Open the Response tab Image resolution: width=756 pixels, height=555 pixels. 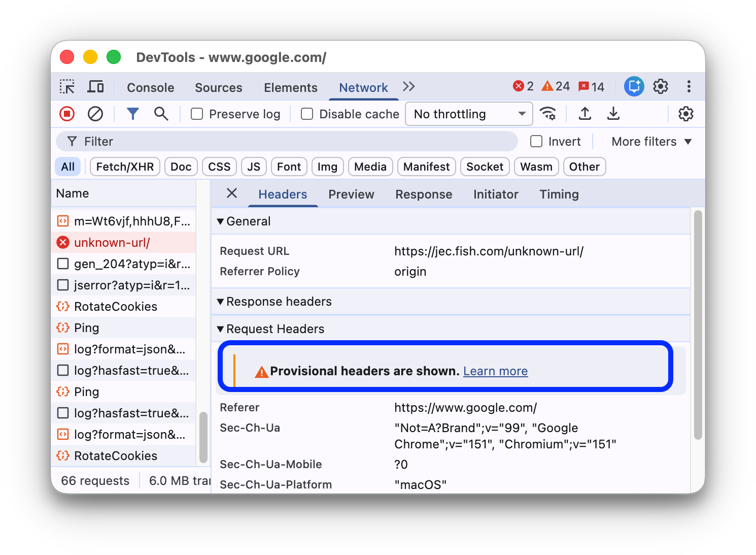pyautogui.click(x=424, y=194)
